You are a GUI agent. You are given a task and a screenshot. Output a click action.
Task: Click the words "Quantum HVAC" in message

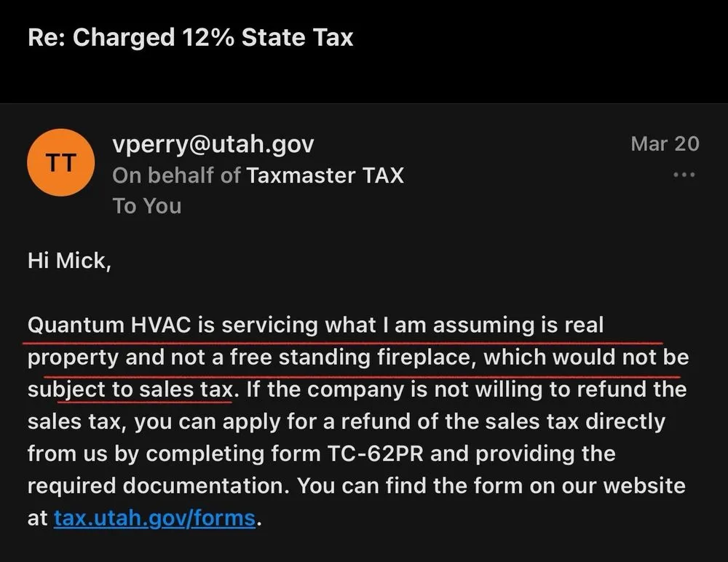109,324
